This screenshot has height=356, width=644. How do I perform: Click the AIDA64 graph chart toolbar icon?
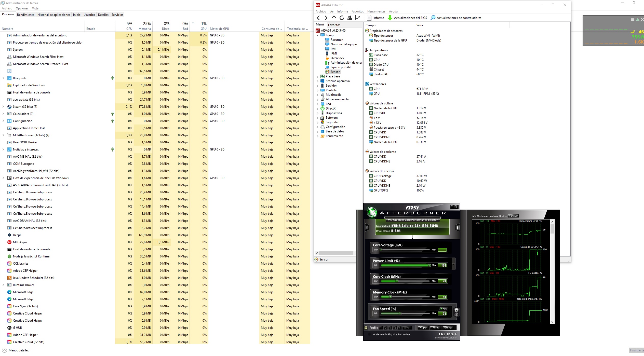tap(358, 18)
